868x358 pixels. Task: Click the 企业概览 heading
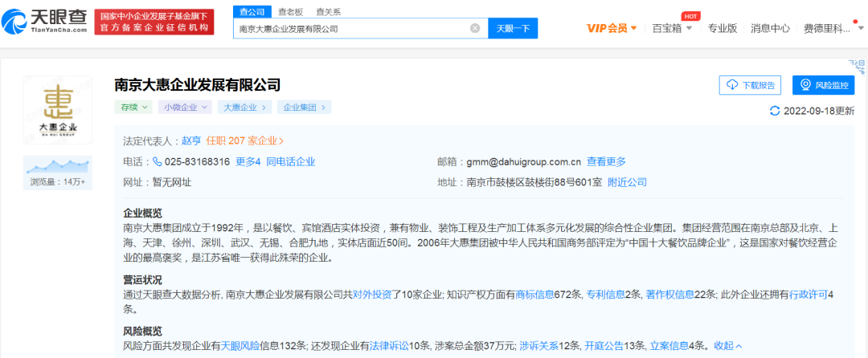142,214
